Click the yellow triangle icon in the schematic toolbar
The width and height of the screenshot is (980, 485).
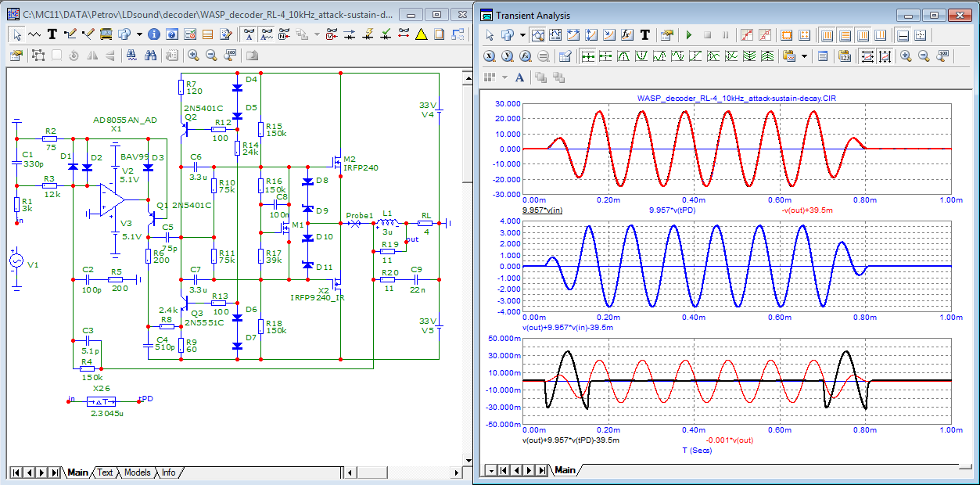pos(422,34)
